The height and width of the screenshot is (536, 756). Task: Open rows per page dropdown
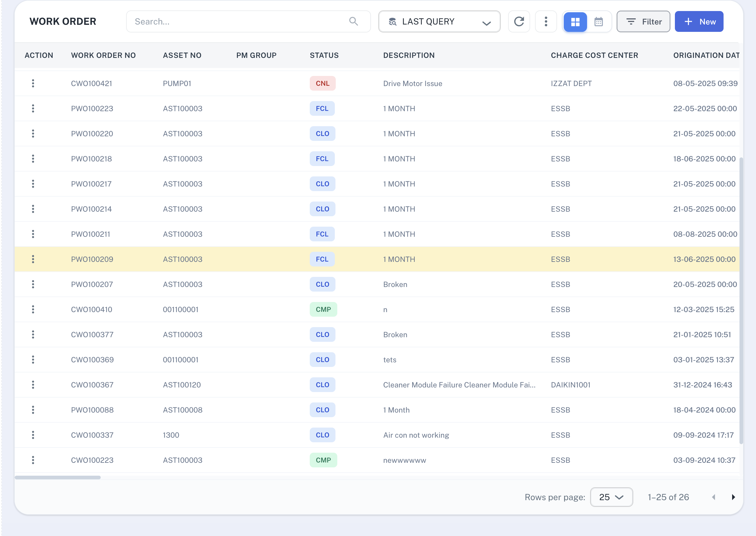pos(611,497)
